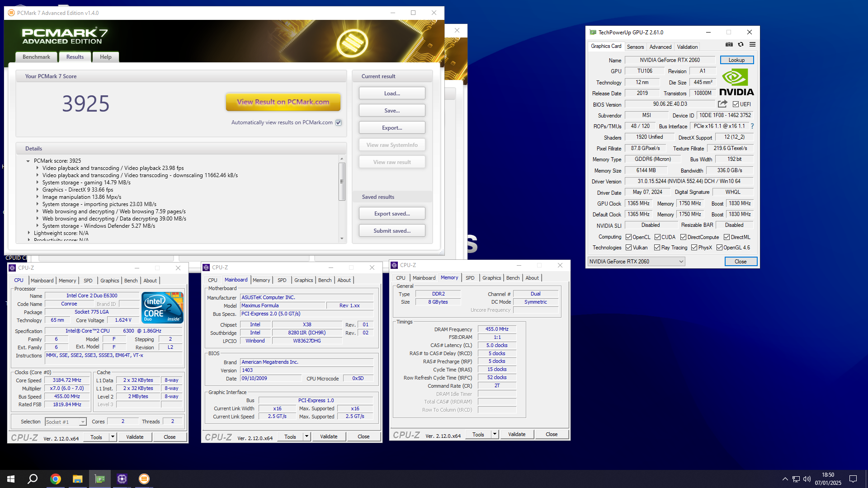Open the GPU-Z hamburger menu
The width and height of the screenshot is (868, 488).
(752, 44)
